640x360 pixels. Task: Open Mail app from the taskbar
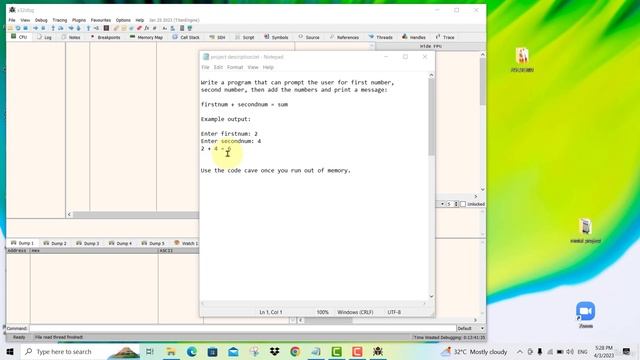(233, 351)
